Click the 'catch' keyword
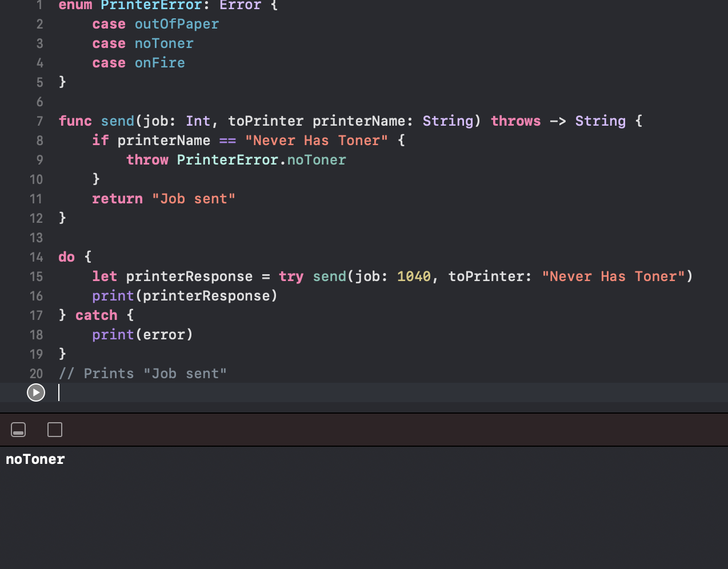The height and width of the screenshot is (569, 728). [96, 315]
